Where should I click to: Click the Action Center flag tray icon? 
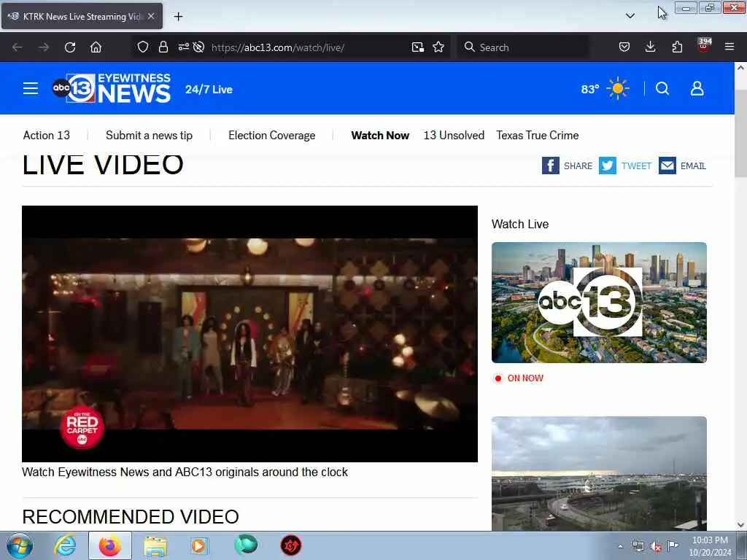click(x=673, y=546)
